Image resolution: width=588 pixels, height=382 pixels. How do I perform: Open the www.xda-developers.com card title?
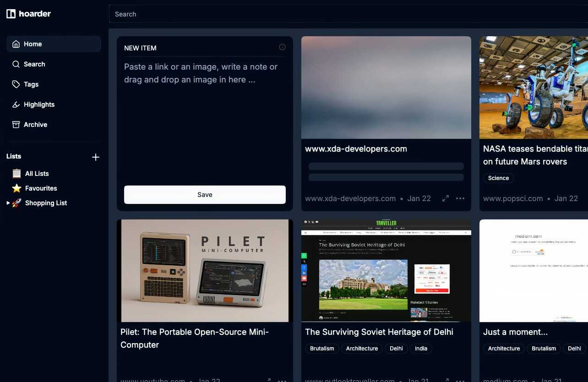pos(356,149)
